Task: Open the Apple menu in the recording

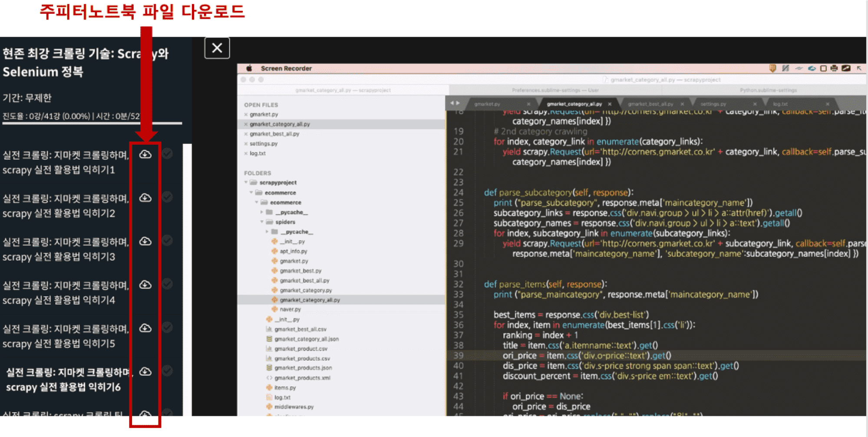Action: point(249,68)
